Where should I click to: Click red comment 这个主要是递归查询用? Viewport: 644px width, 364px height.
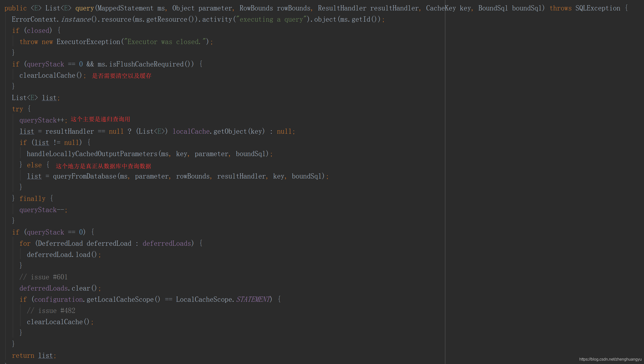pyautogui.click(x=100, y=119)
